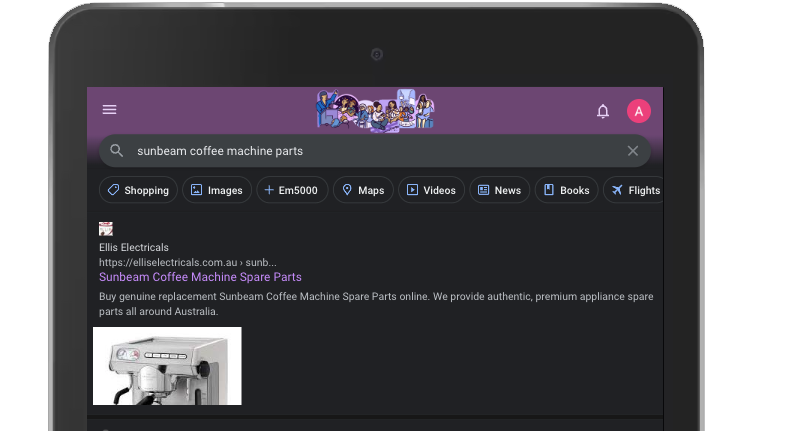Click the Ellis Electricals favicon
Screen dimensions: 794x431
pyautogui.click(x=106, y=229)
